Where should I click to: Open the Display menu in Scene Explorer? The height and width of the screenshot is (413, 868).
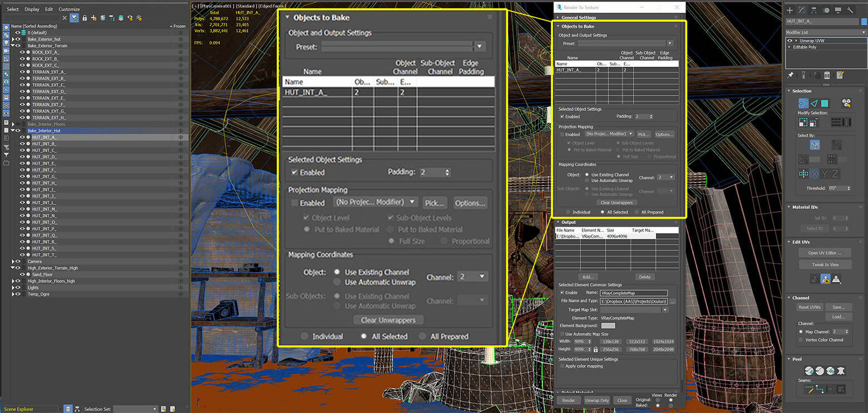point(32,9)
